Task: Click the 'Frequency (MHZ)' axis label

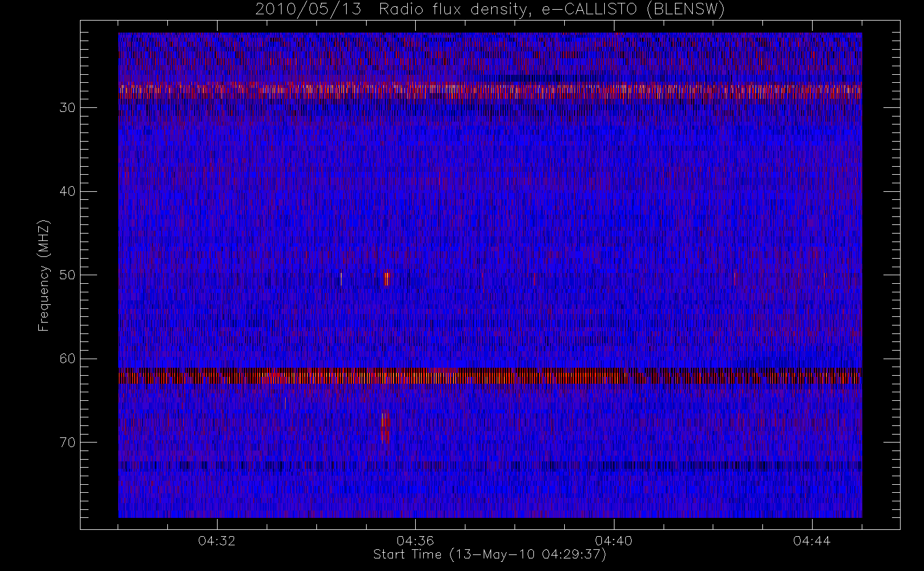Action: [x=44, y=275]
